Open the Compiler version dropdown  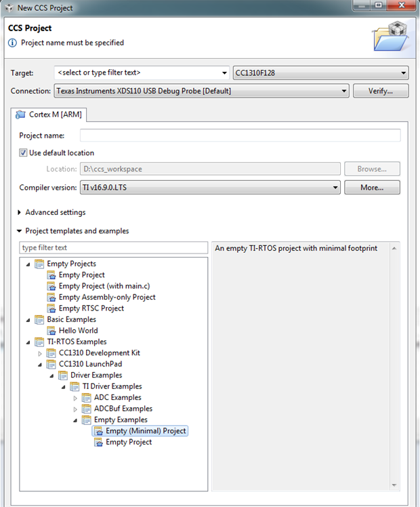[335, 188]
